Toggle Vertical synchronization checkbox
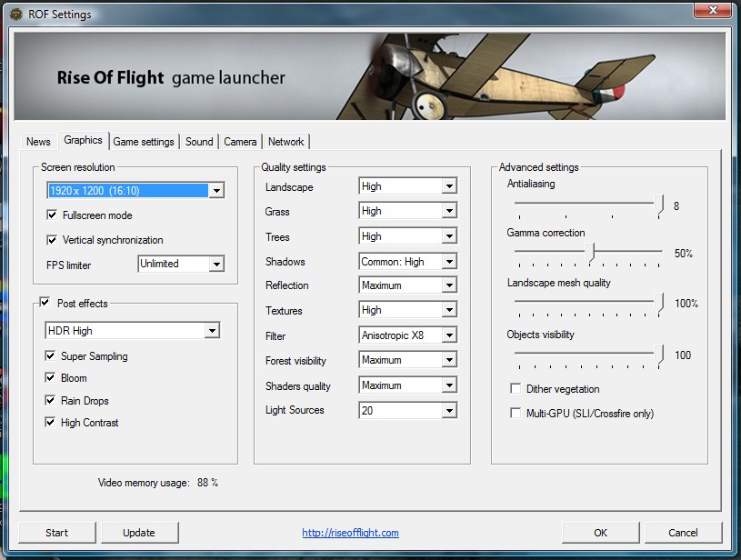 52,240
